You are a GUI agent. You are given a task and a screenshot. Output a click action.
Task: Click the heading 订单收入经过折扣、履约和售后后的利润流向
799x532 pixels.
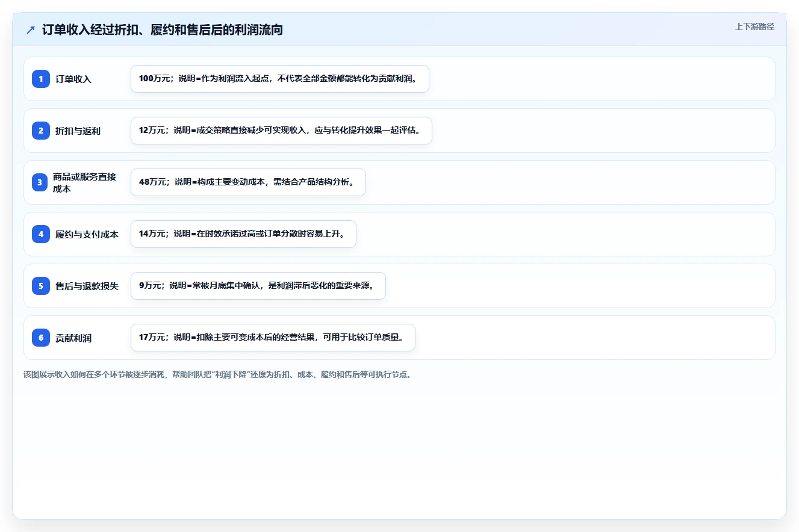[x=163, y=29]
